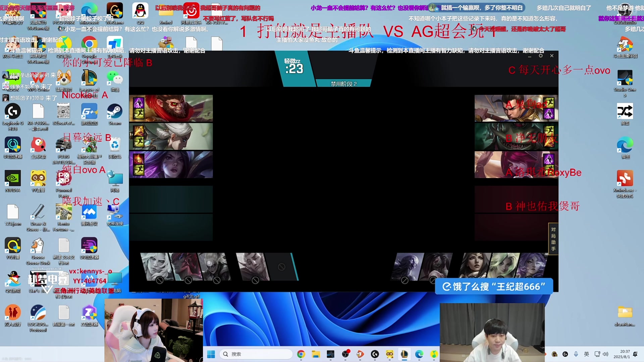Launch Studio One 5 from the desktop

tap(625, 83)
